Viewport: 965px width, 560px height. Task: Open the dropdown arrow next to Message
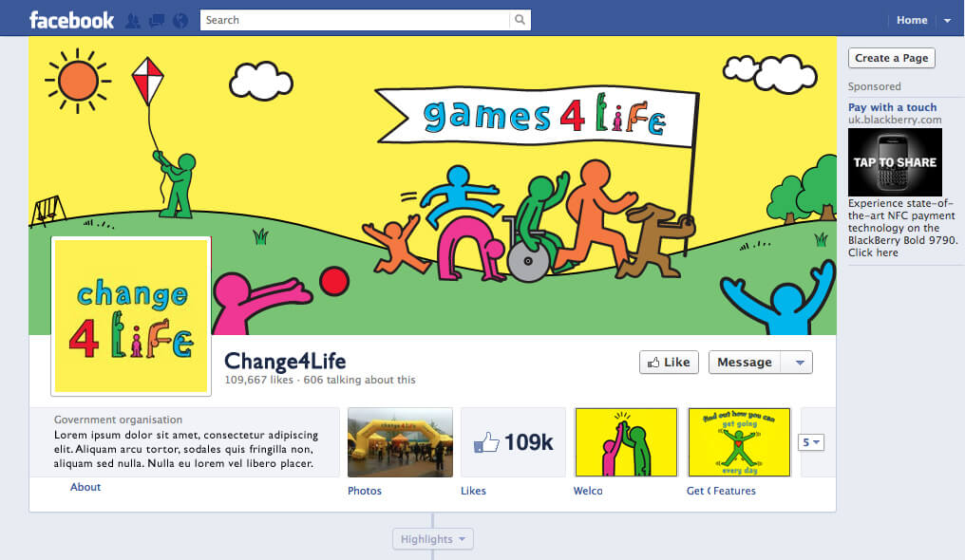click(x=799, y=363)
